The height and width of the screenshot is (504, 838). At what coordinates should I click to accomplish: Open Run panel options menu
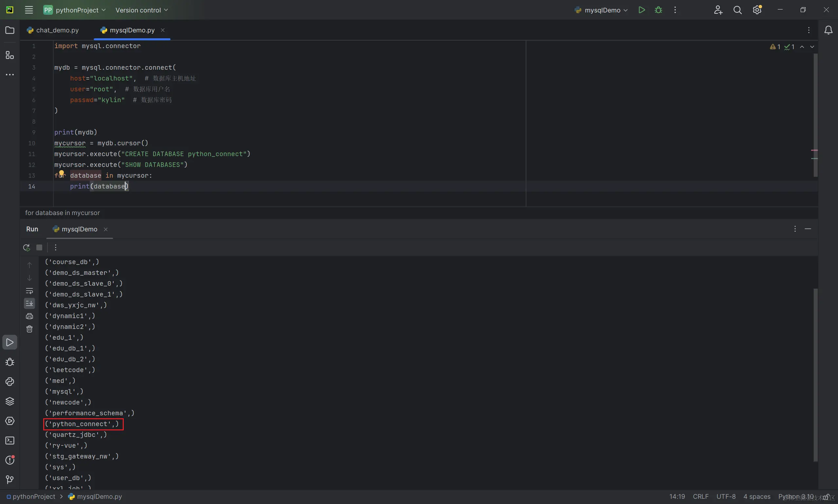coord(795,229)
